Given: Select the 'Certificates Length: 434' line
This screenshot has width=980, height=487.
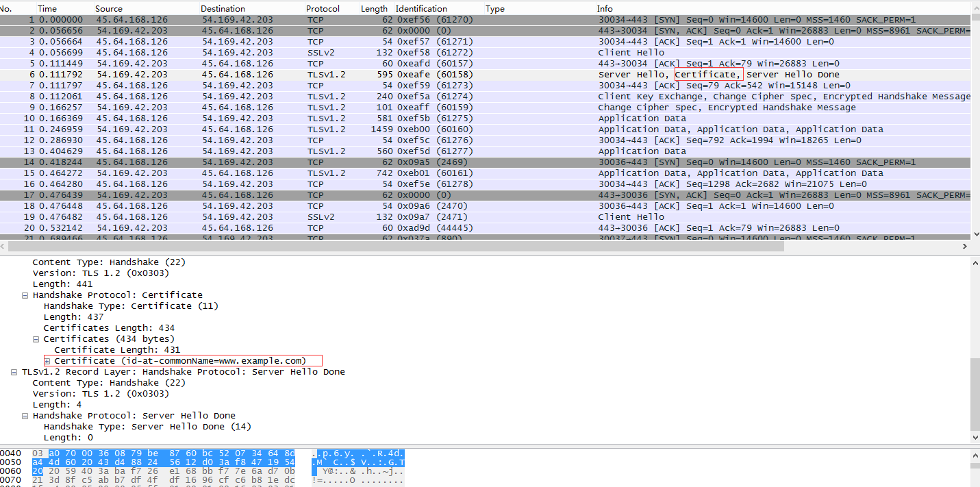Looking at the screenshot, I should coord(109,328).
